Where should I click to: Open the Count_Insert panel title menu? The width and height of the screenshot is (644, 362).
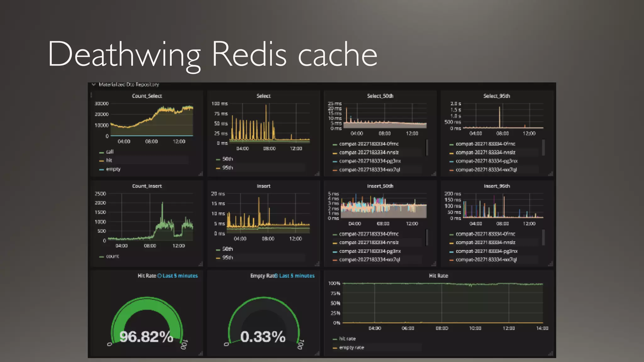pos(147,186)
